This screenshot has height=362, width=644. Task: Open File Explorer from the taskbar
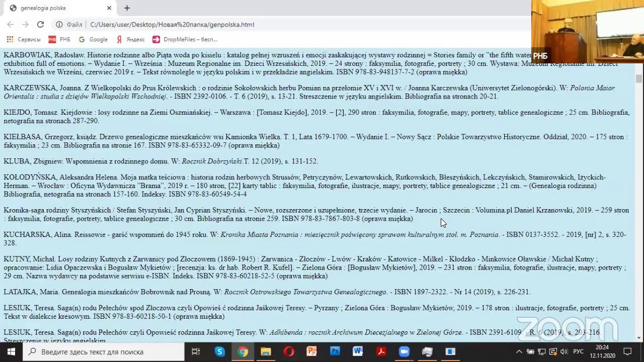266,351
